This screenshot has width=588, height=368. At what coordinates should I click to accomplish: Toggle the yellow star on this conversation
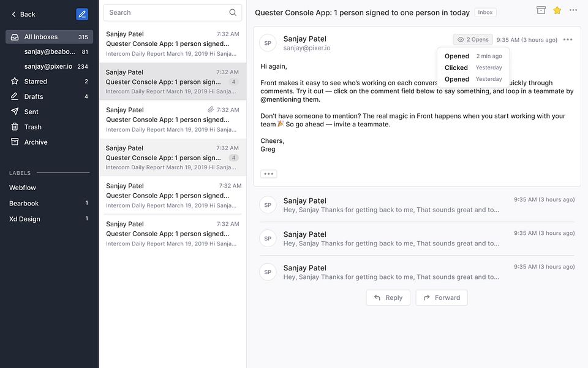click(557, 10)
